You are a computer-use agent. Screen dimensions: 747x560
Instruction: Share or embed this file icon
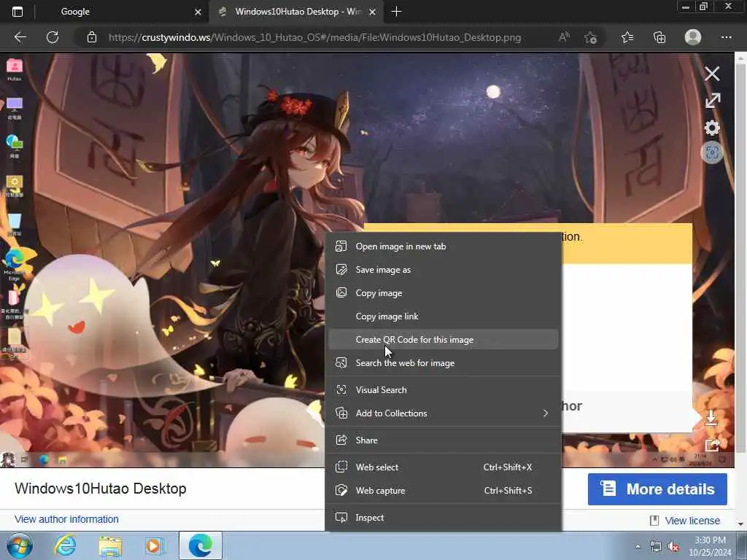(x=712, y=444)
